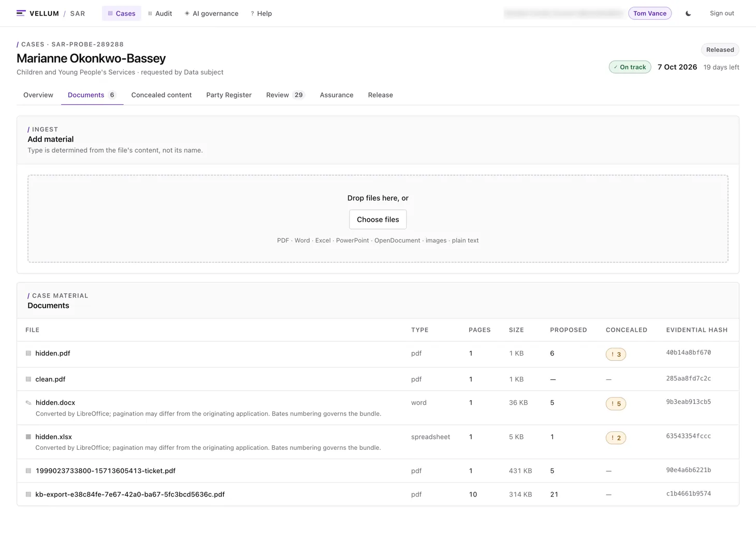The width and height of the screenshot is (756, 539).
Task: Click the Released status pill
Action: tap(720, 50)
